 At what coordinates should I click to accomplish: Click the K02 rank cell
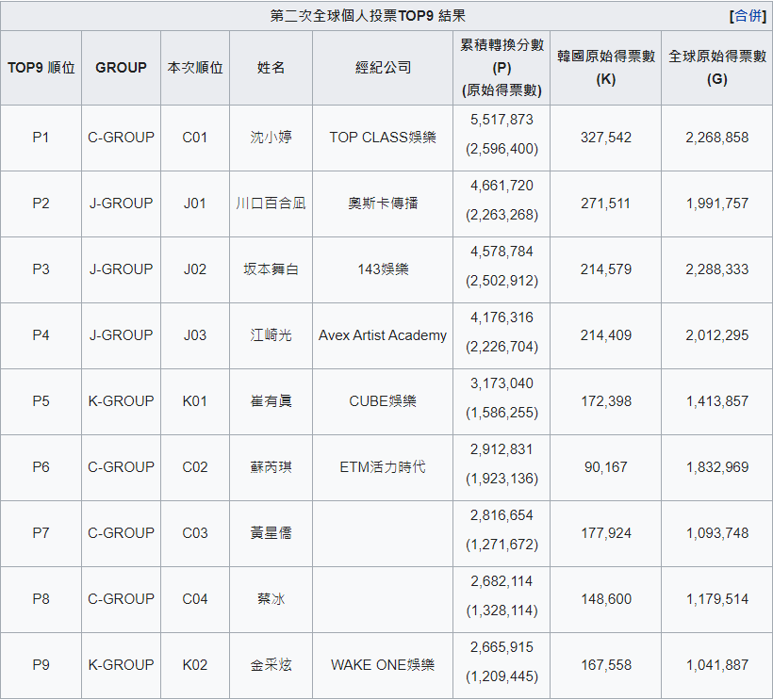pyautogui.click(x=195, y=665)
